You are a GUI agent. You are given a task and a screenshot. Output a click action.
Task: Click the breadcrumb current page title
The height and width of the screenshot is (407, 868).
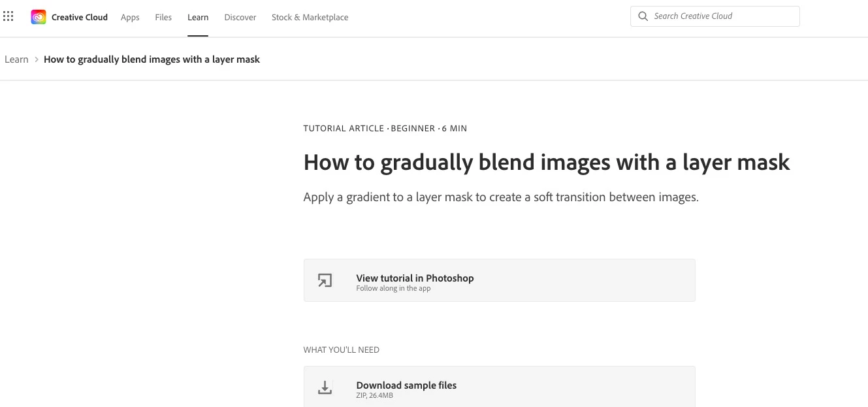[x=152, y=59]
